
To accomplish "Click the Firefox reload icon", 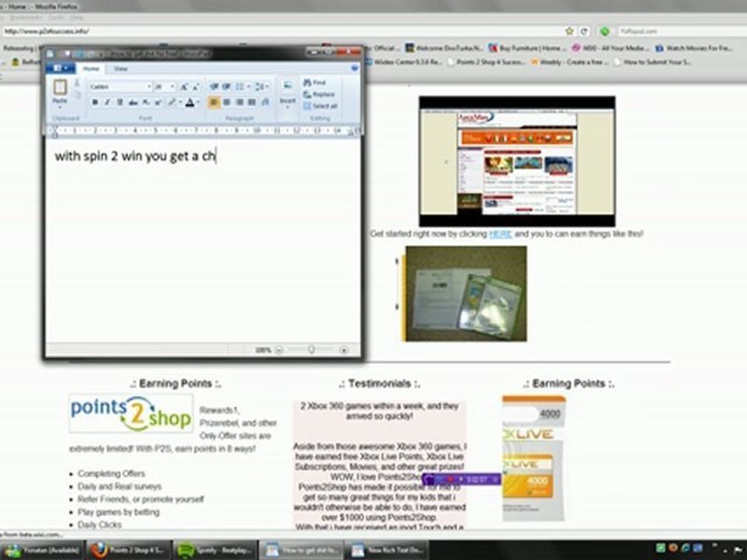I will (x=584, y=31).
